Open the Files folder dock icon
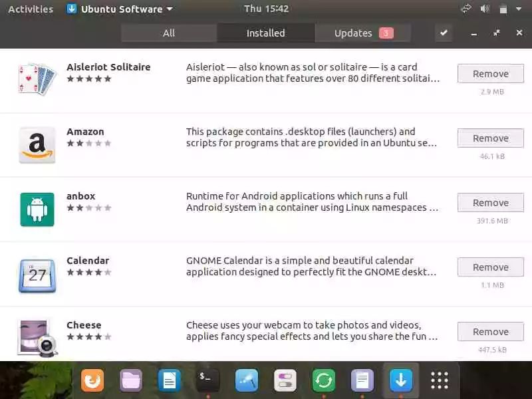 tap(130, 380)
